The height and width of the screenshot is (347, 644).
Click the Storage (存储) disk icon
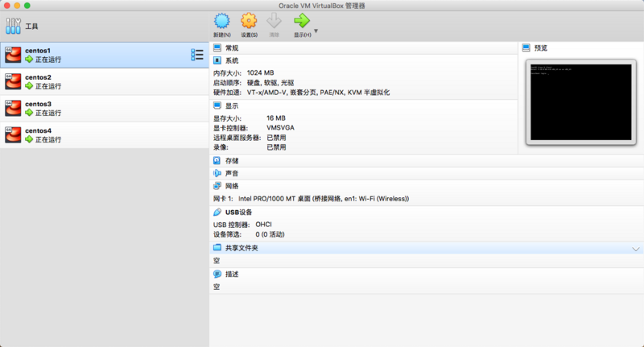click(217, 160)
